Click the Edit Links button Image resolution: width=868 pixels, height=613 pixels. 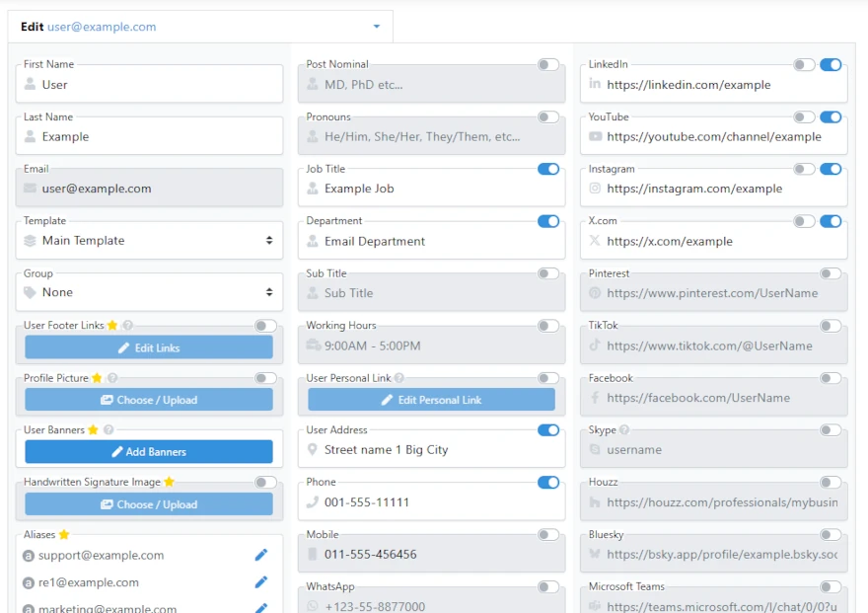(149, 347)
